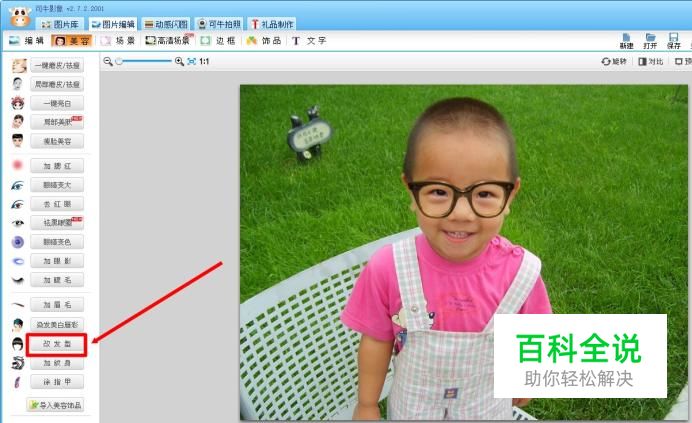Click the 打开 open file icon
This screenshot has height=423, width=692.
point(650,41)
